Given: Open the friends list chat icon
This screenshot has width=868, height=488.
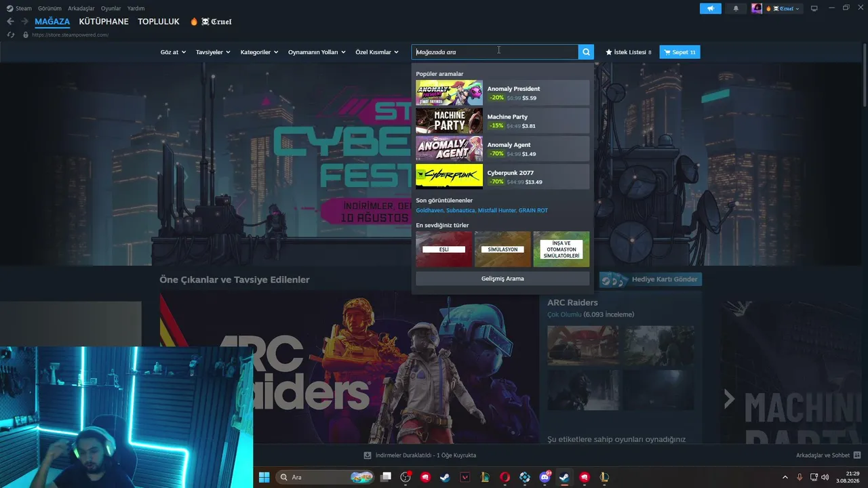Looking at the screenshot, I should click(x=857, y=455).
